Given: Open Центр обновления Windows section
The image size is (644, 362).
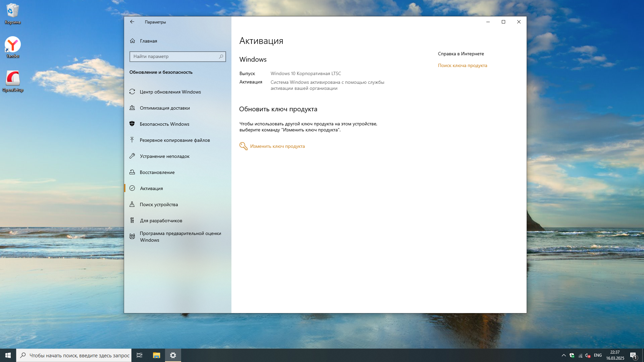Looking at the screenshot, I should 170,92.
